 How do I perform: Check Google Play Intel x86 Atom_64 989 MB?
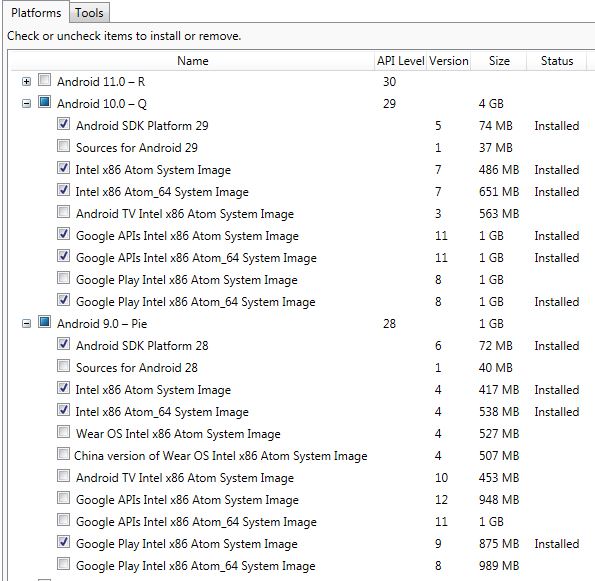point(63,564)
